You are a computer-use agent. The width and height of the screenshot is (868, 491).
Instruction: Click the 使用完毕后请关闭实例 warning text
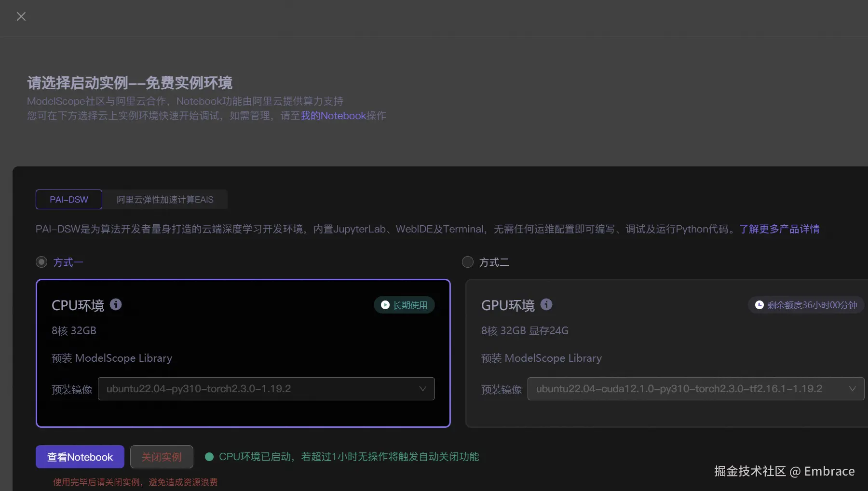(135, 482)
